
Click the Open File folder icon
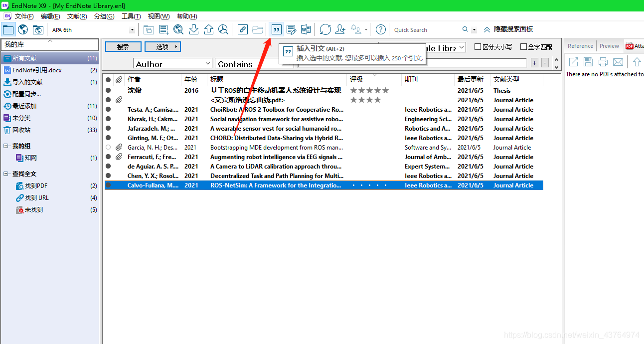[258, 29]
